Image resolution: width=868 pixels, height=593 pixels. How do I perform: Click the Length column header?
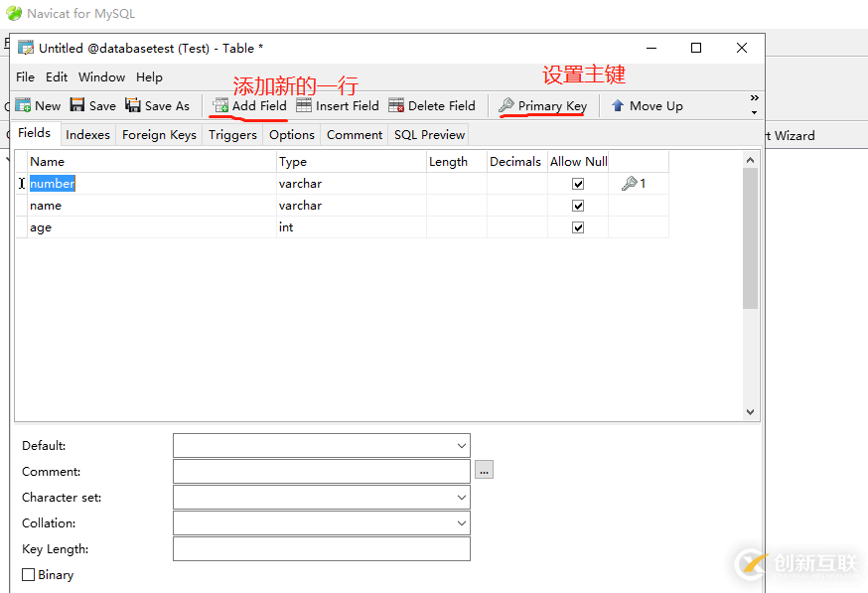click(457, 161)
